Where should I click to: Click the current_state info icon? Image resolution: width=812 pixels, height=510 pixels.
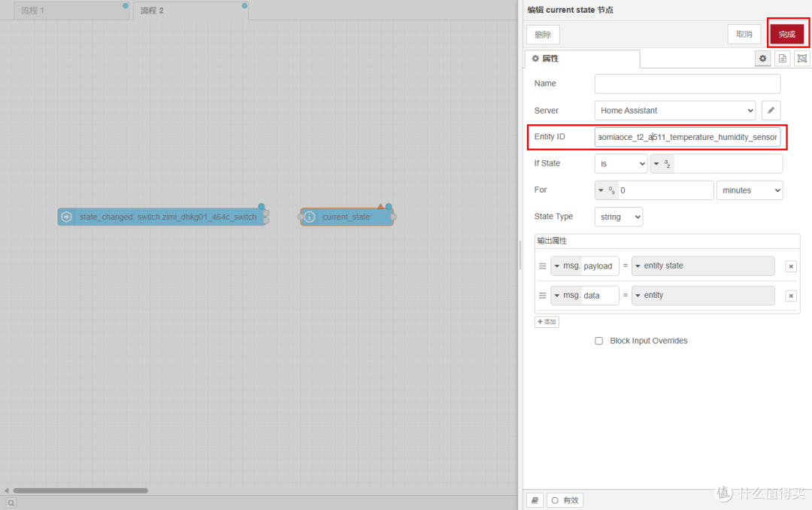309,217
